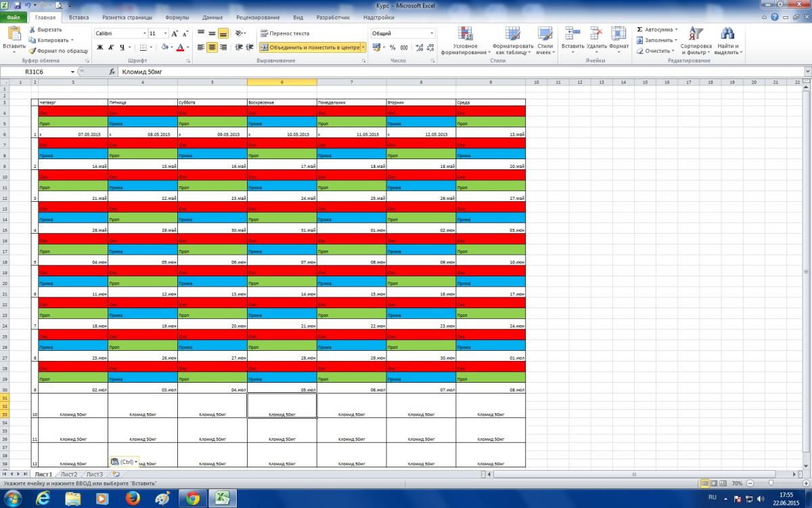
Task: Click the Format Painter brush icon
Action: 32,51
